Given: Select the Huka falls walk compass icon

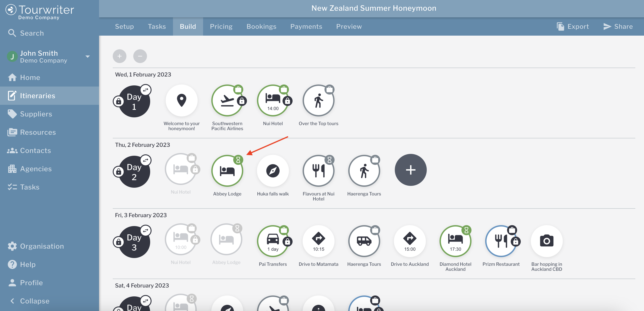Looking at the screenshot, I should tap(272, 171).
